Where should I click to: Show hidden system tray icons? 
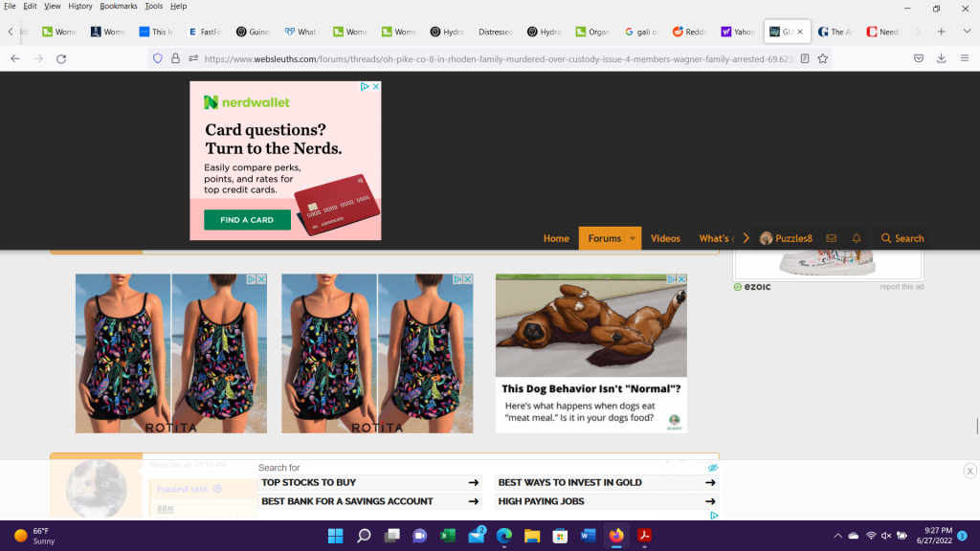(x=838, y=536)
